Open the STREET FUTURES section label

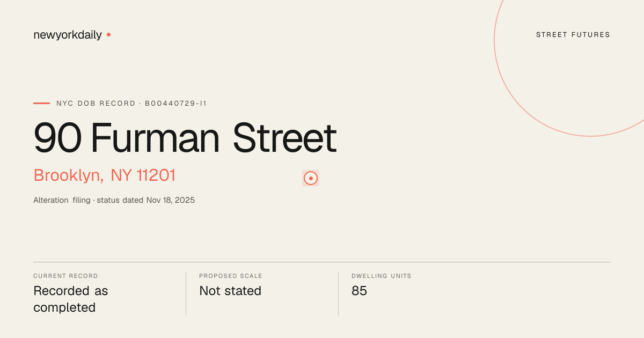(573, 35)
